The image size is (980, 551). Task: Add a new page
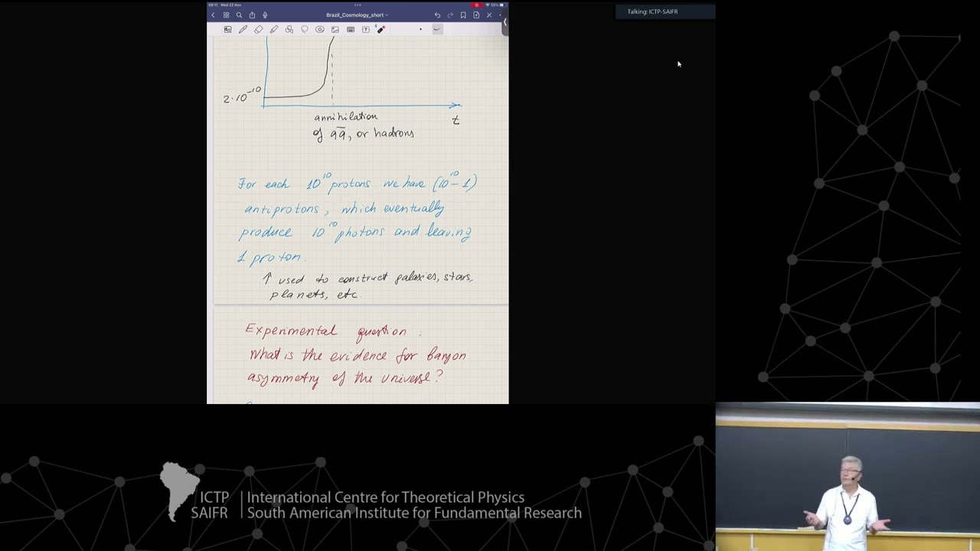(476, 15)
